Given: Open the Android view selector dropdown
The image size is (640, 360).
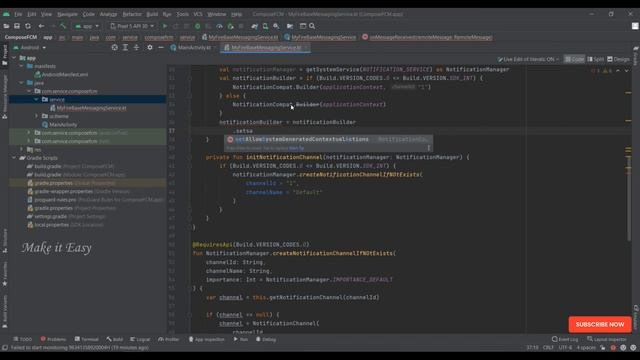Looking at the screenshot, I should (x=29, y=48).
